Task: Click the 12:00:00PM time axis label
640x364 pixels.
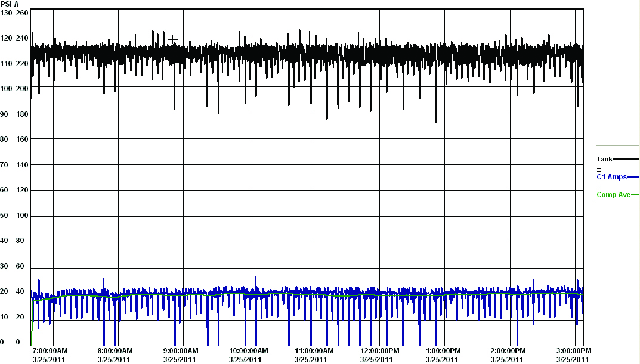Action: point(379,350)
